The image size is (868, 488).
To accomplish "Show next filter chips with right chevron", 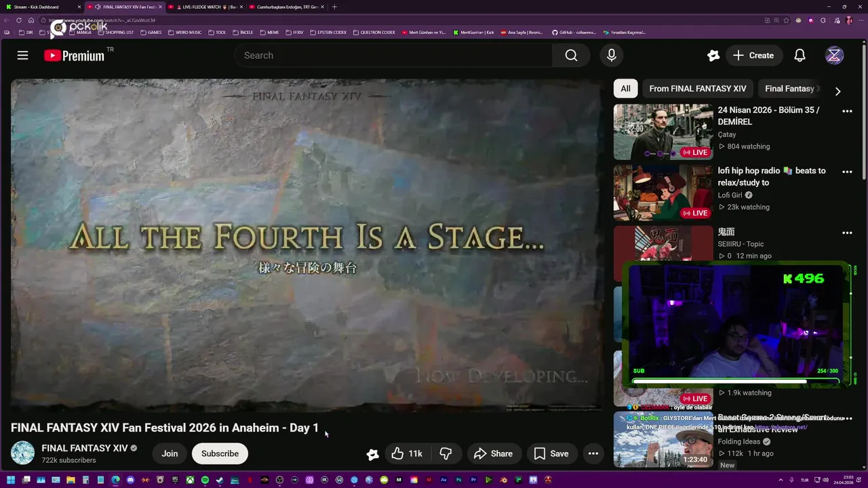I will (837, 91).
